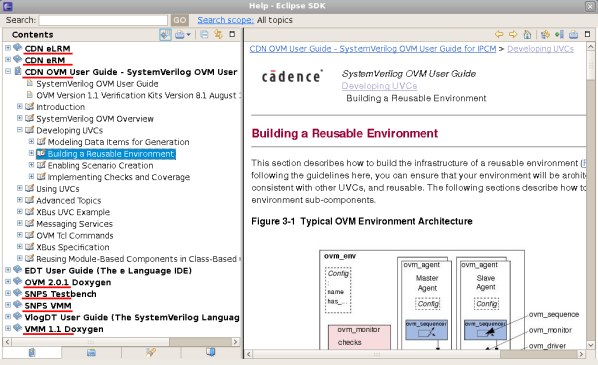Screen dimensions: 598x365
Task: Open Developing UVCs breadcrumb link
Action: pyautogui.click(x=540, y=49)
